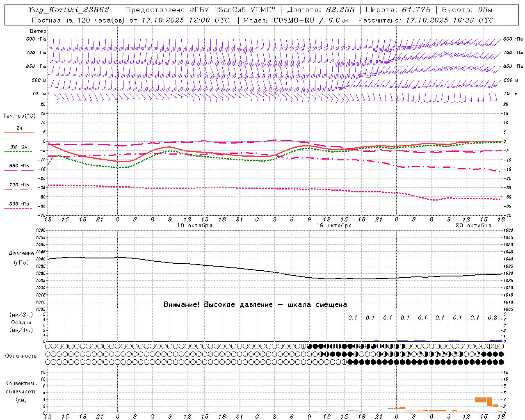
Task: Click the 19 октября date label
Action: point(334,226)
